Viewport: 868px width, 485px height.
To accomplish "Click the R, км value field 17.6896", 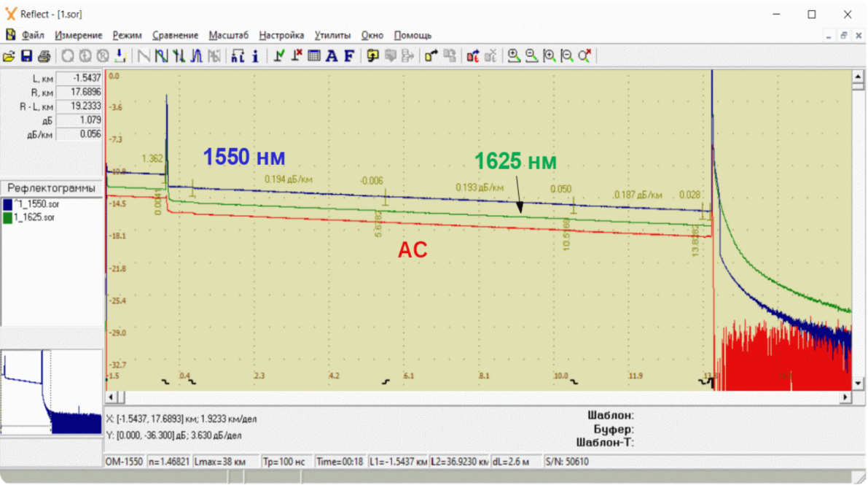I will (x=79, y=92).
